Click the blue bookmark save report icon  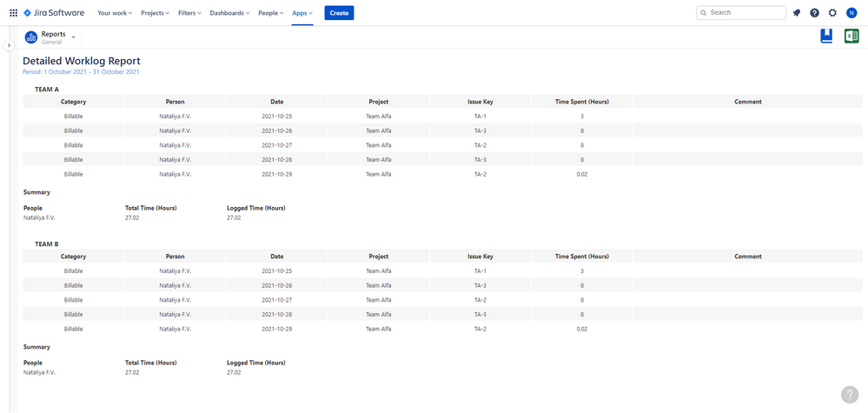click(826, 37)
